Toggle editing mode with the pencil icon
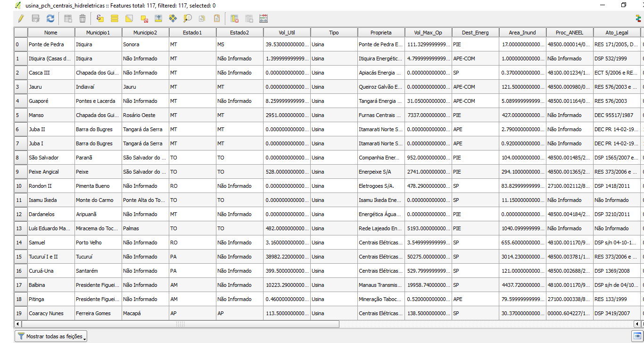 (20, 18)
